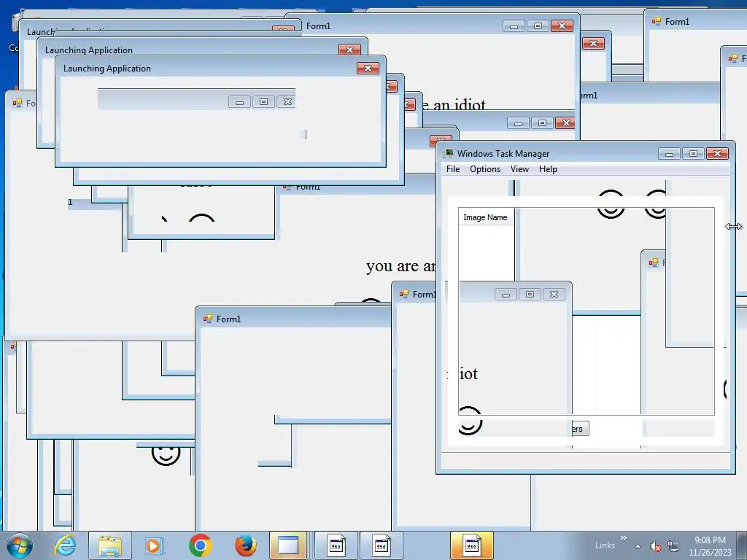Screen dimensions: 747x560
Task: Launch Firefox from the taskbar
Action: pyautogui.click(x=245, y=545)
